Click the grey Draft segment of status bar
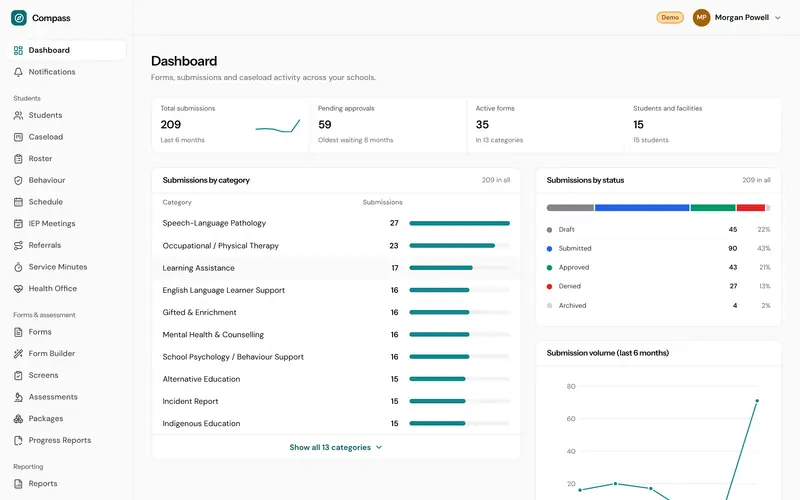 [x=570, y=208]
